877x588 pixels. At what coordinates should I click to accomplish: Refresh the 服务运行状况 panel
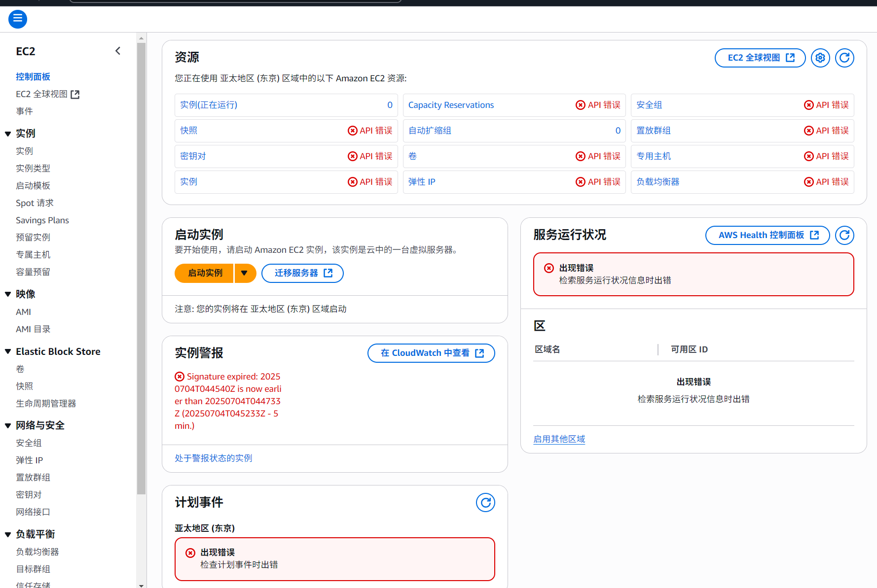click(844, 235)
